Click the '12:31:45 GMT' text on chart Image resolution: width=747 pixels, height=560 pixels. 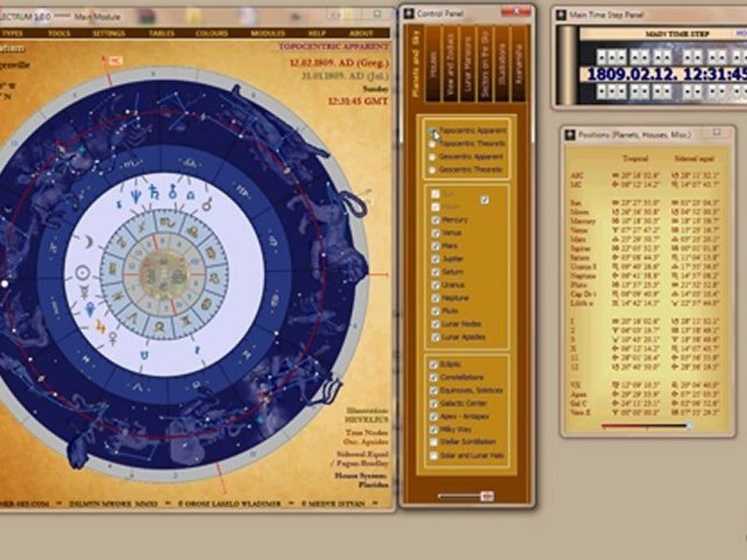click(358, 101)
